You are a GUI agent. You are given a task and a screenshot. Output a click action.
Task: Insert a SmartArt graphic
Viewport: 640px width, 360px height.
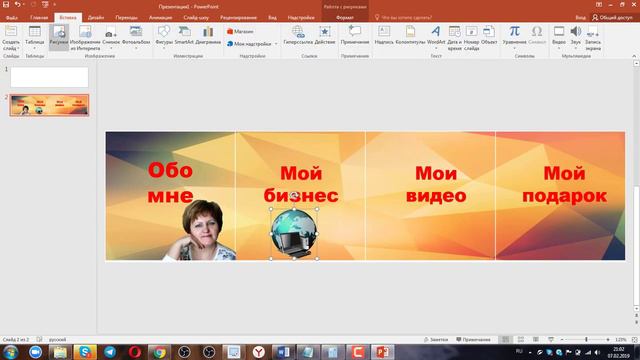pyautogui.click(x=184, y=35)
